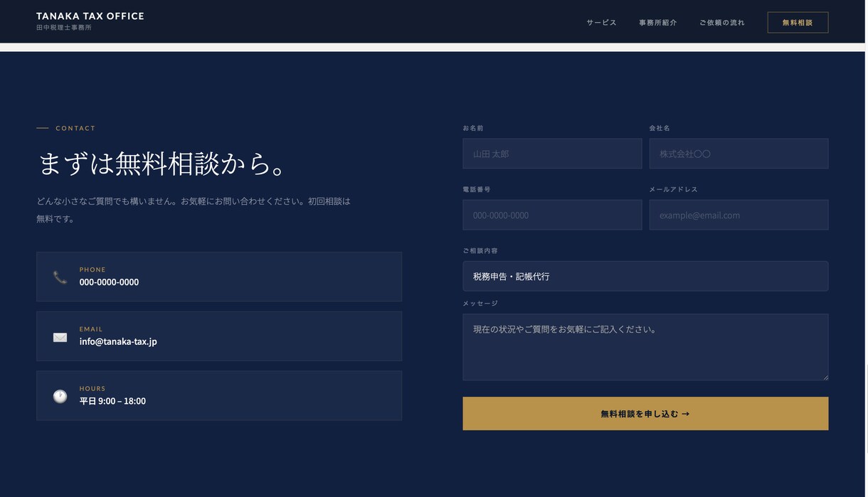Viewport: 868px width, 497px height.
Task: Focus the 電話番号 input field
Action: click(x=552, y=215)
